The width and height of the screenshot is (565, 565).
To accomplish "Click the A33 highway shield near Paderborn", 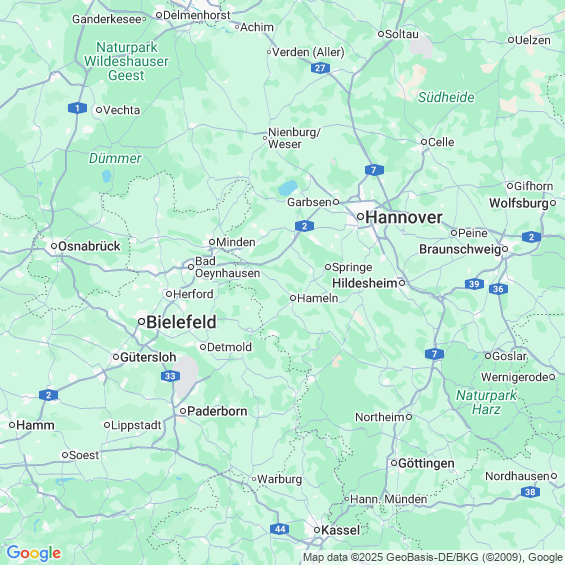I will pos(170,376).
